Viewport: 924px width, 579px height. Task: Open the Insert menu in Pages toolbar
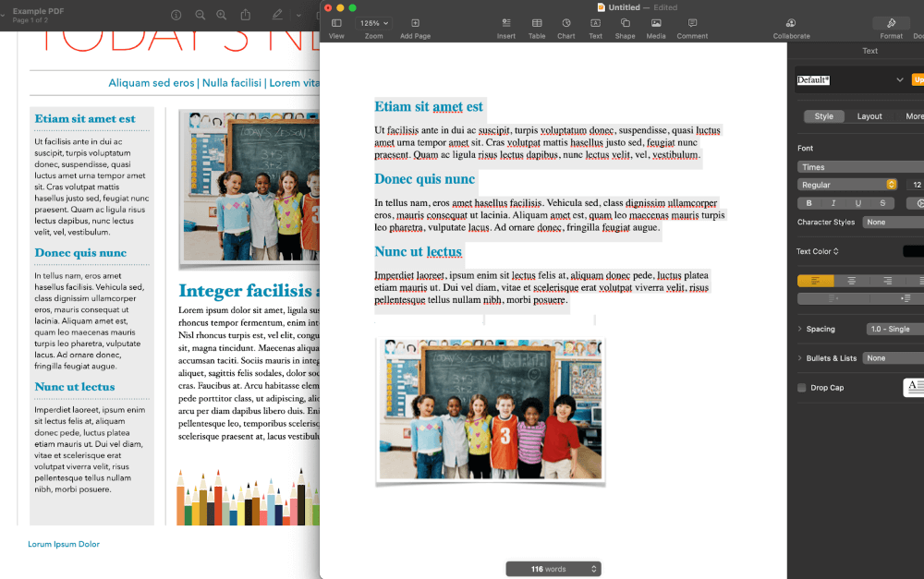coord(505,27)
